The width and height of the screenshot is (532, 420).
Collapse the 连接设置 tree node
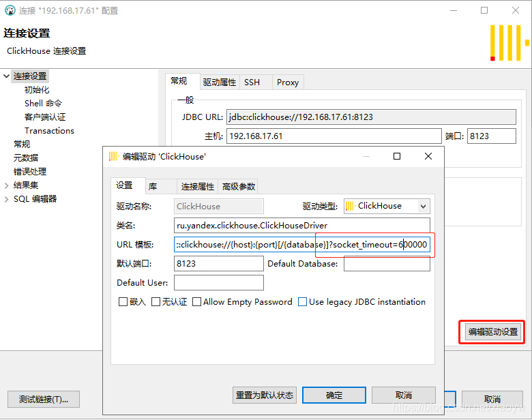pyautogui.click(x=6, y=76)
